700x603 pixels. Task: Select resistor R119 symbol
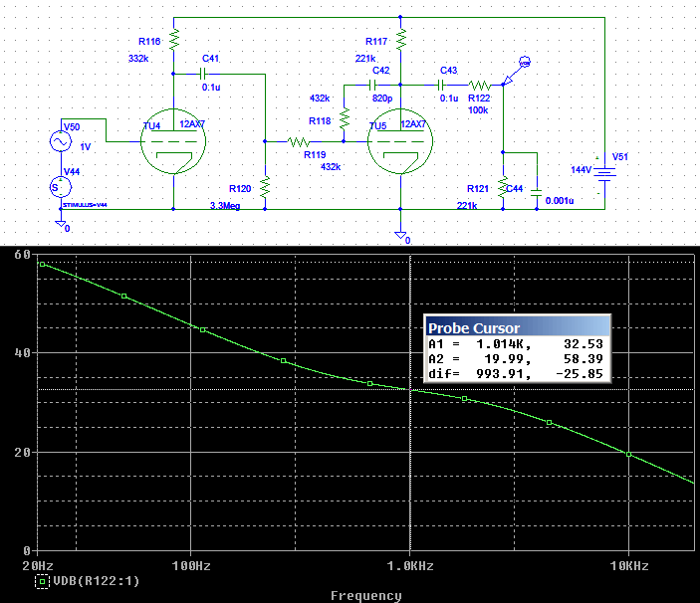pos(299,142)
